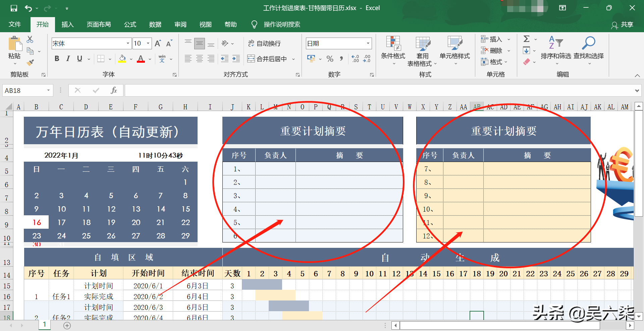Image resolution: width=644 pixels, height=331 pixels.
Task: Increase font size with large A icon
Action: click(x=158, y=43)
